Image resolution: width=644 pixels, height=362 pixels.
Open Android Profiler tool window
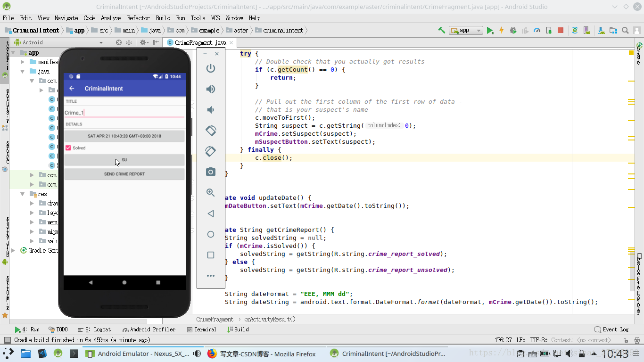149,329
